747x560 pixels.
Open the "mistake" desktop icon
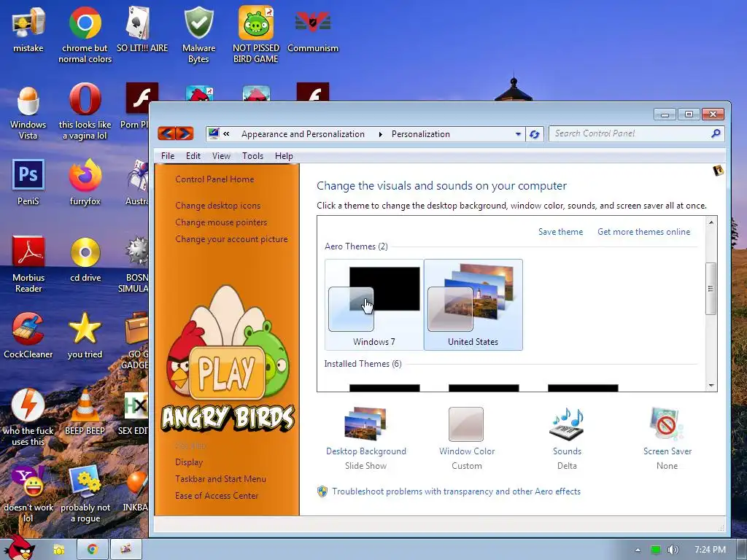(28, 29)
